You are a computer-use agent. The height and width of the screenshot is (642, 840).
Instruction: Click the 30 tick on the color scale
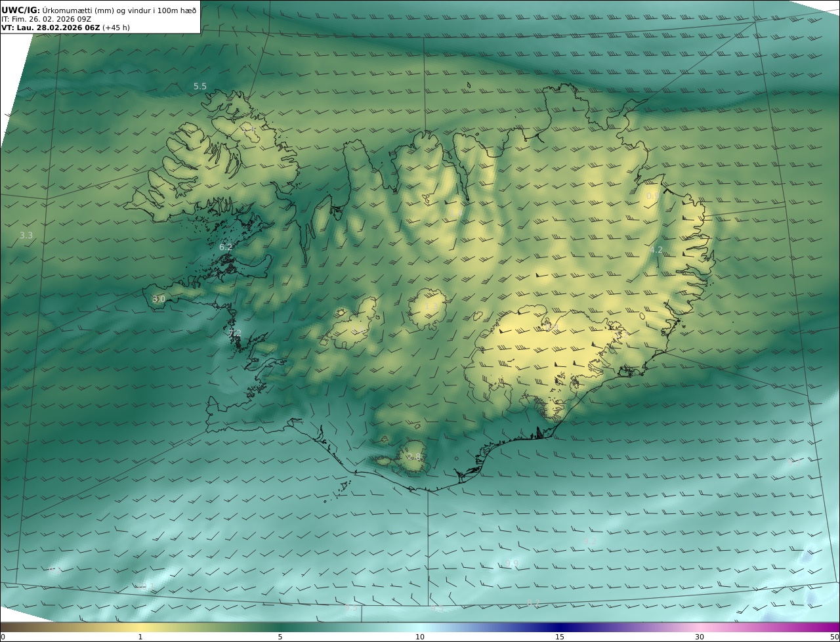[700, 637]
